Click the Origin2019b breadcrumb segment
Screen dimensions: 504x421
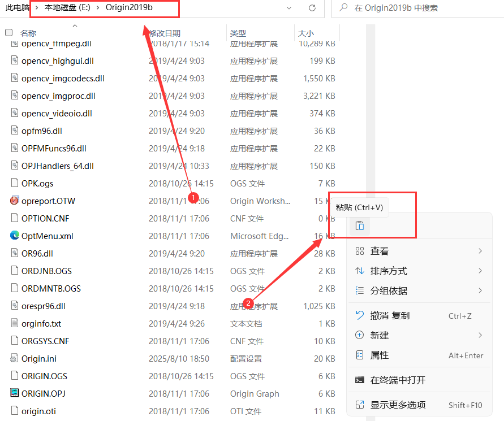click(129, 7)
